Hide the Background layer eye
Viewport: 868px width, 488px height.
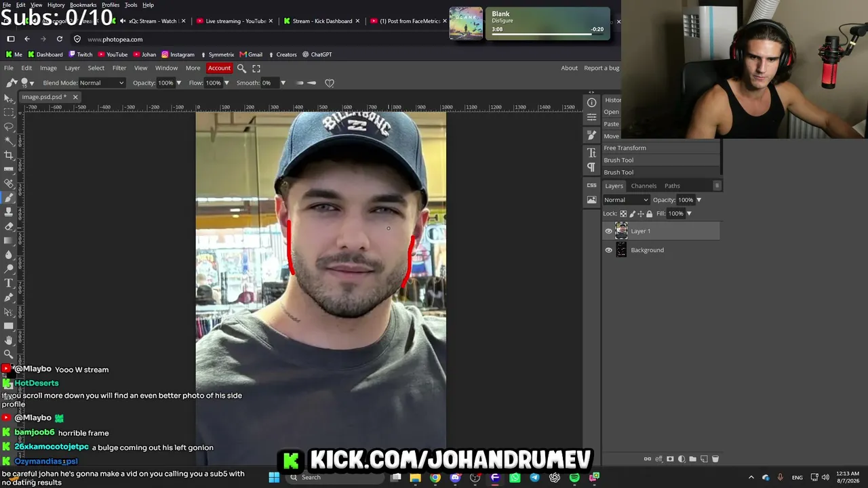(608, 250)
